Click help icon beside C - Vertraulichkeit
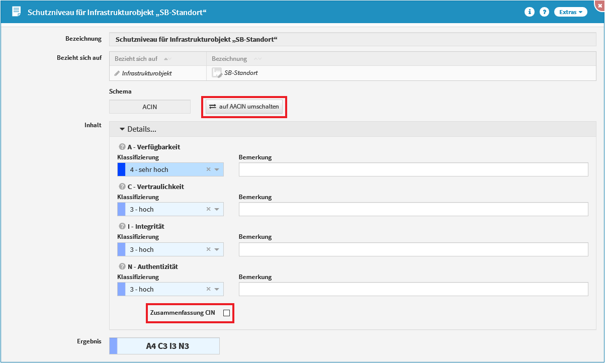The image size is (606, 364). tap(122, 187)
